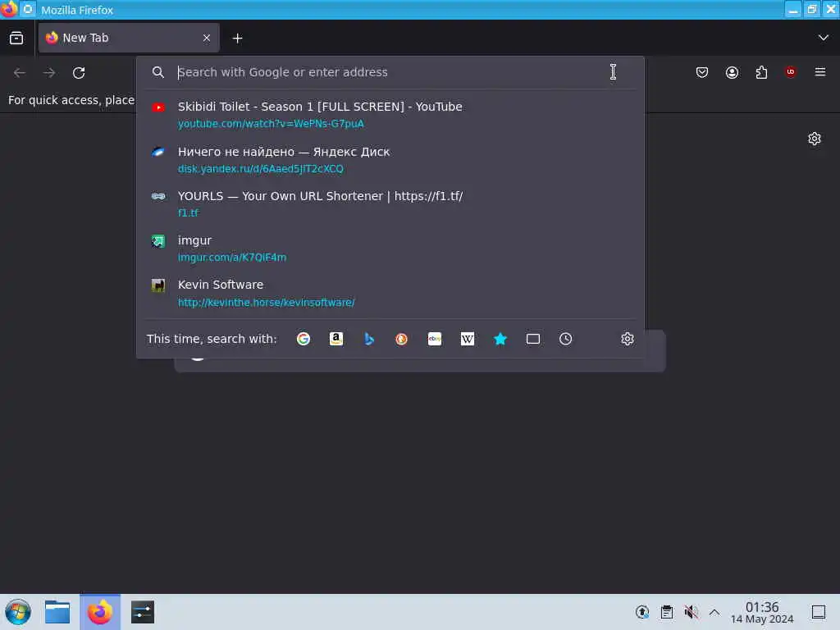The height and width of the screenshot is (630, 840).
Task: Select the Kevin Software suggestion
Action: point(390,293)
